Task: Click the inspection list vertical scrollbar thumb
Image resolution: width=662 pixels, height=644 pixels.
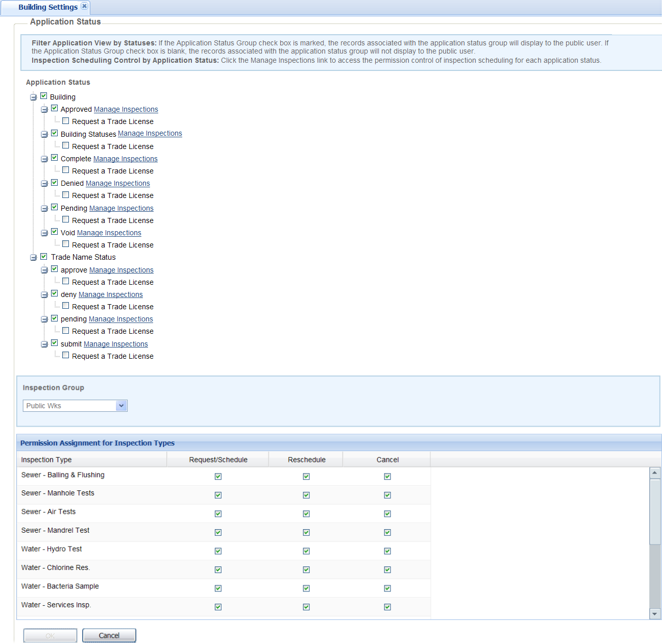Action: [x=655, y=511]
